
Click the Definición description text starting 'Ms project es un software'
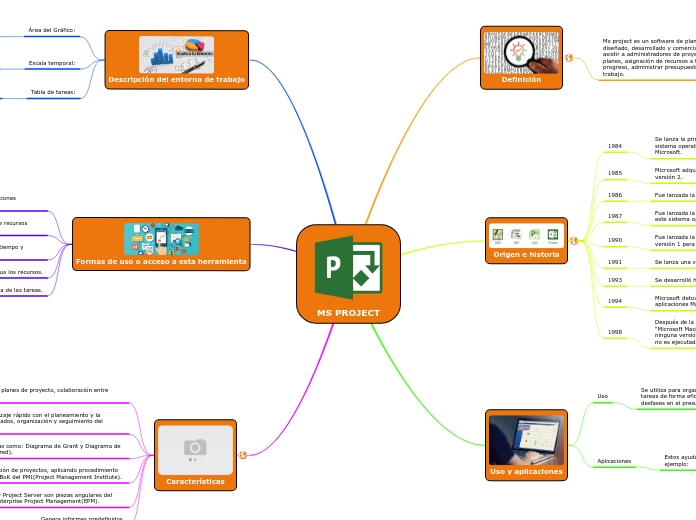click(649, 58)
